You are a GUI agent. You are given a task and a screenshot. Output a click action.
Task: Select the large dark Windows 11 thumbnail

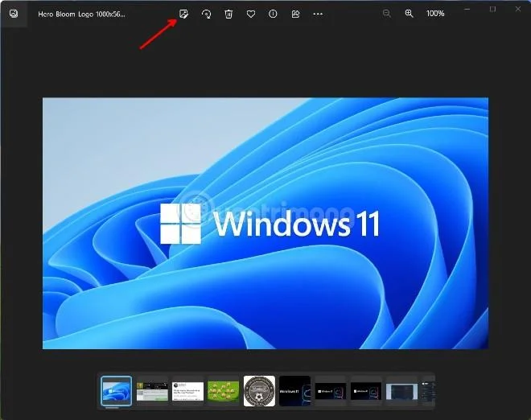coord(294,391)
